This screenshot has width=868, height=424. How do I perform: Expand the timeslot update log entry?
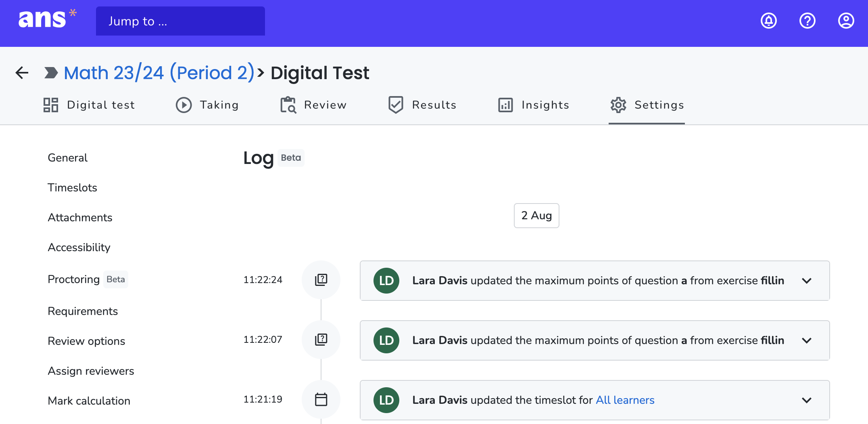click(x=807, y=400)
